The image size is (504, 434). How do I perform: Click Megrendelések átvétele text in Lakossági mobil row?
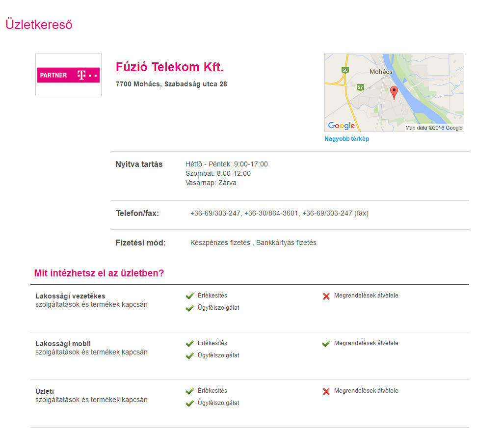pos(366,343)
